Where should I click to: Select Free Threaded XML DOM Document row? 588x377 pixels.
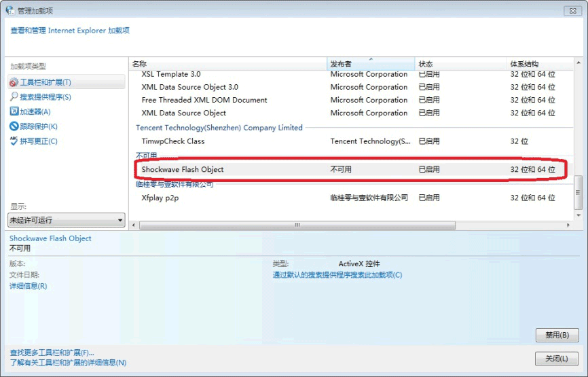click(351, 100)
